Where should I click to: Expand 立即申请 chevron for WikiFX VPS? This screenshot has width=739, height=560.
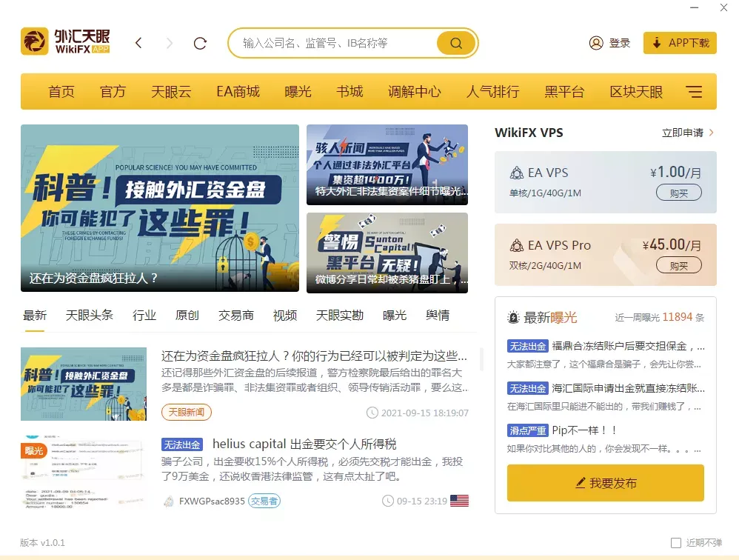[x=712, y=133]
